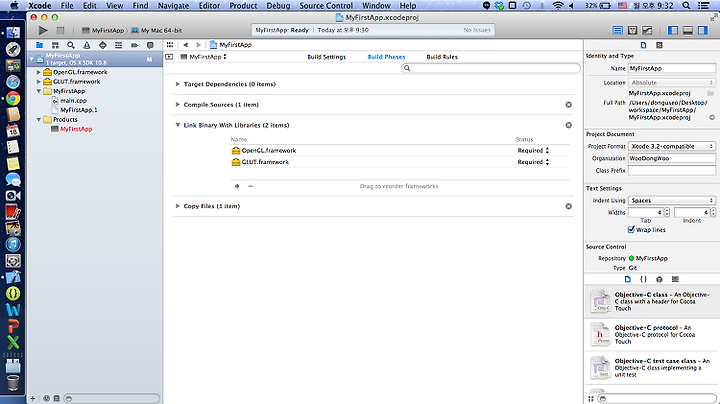The image size is (720, 404).
Task: Click the build phases search field
Action: 490,68
